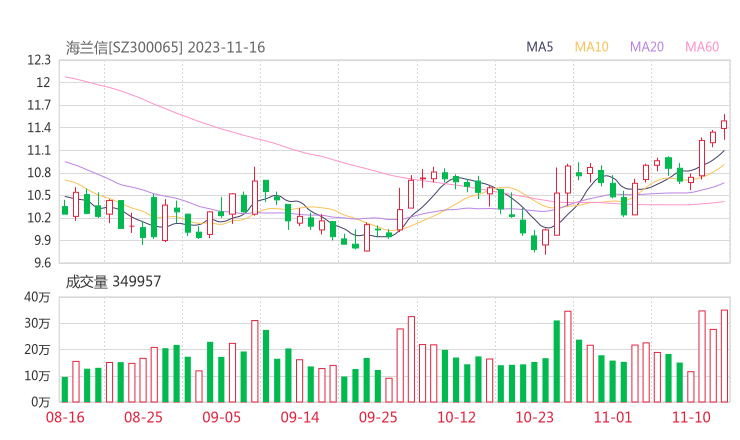Click the 09-05 date label
Screen dimensions: 740x440
[221, 417]
